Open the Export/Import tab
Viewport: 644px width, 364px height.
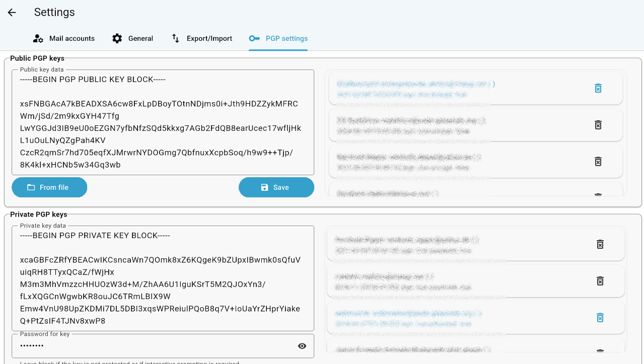click(202, 38)
